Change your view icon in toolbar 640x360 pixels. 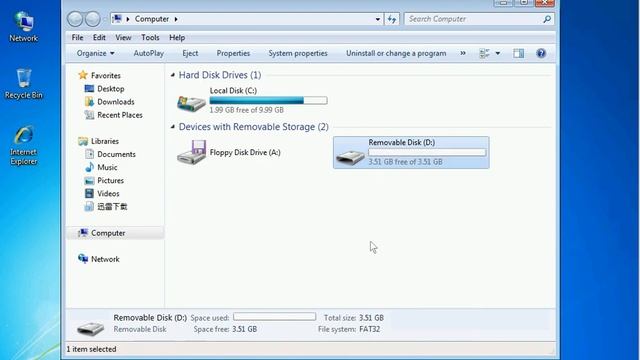tap(484, 53)
